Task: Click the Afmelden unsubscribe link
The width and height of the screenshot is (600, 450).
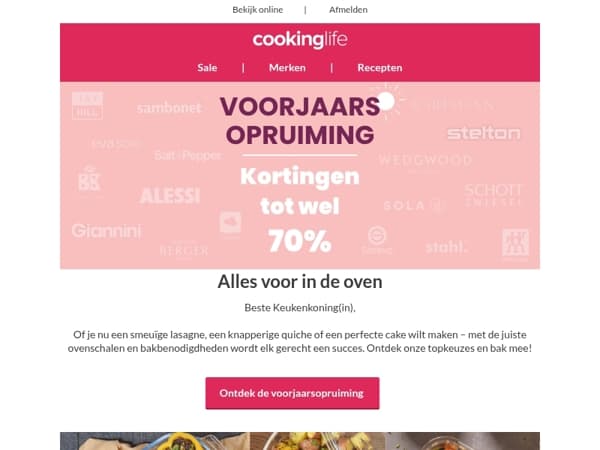Action: [x=348, y=10]
